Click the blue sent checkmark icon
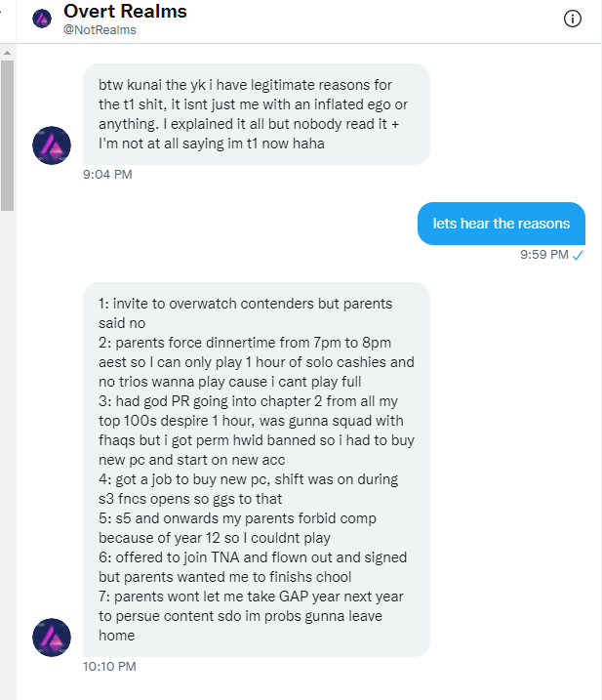 [578, 255]
